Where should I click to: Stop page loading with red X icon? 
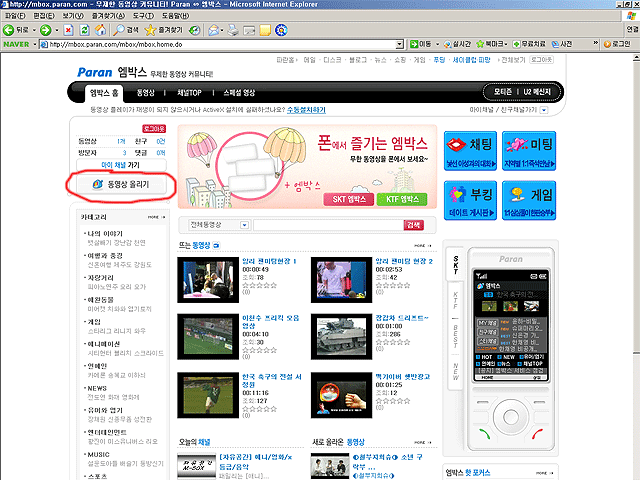[x=69, y=30]
